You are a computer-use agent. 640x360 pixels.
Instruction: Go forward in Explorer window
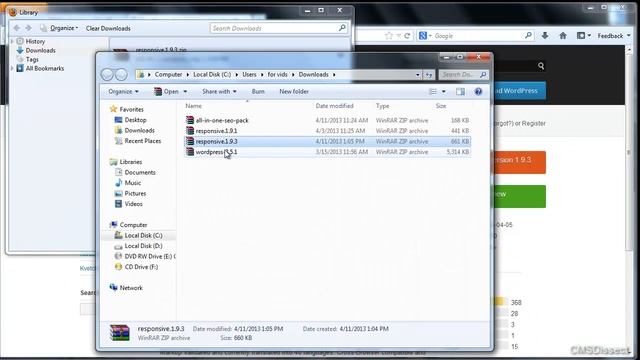(x=121, y=75)
